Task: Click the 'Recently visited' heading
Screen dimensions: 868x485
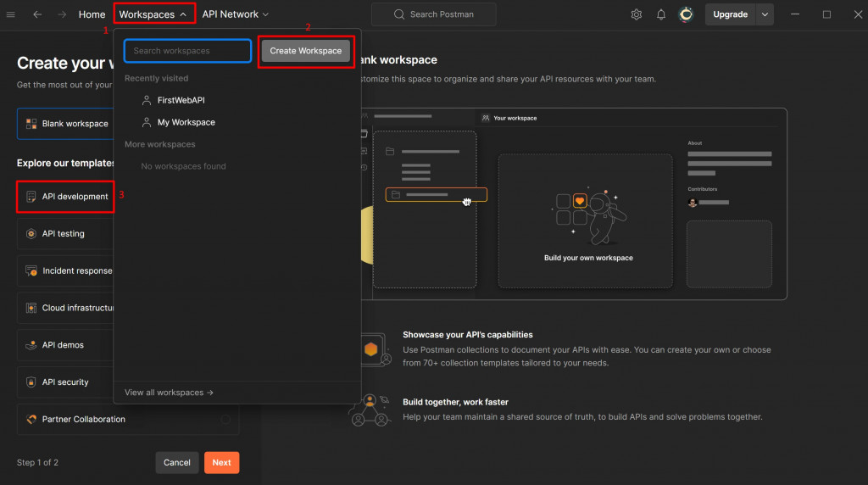Action: 156,78
